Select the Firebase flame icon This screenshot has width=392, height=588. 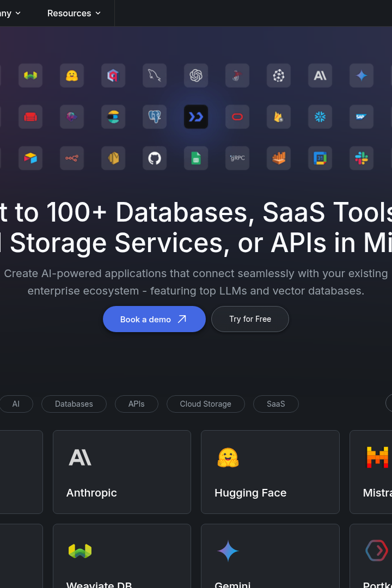279,117
